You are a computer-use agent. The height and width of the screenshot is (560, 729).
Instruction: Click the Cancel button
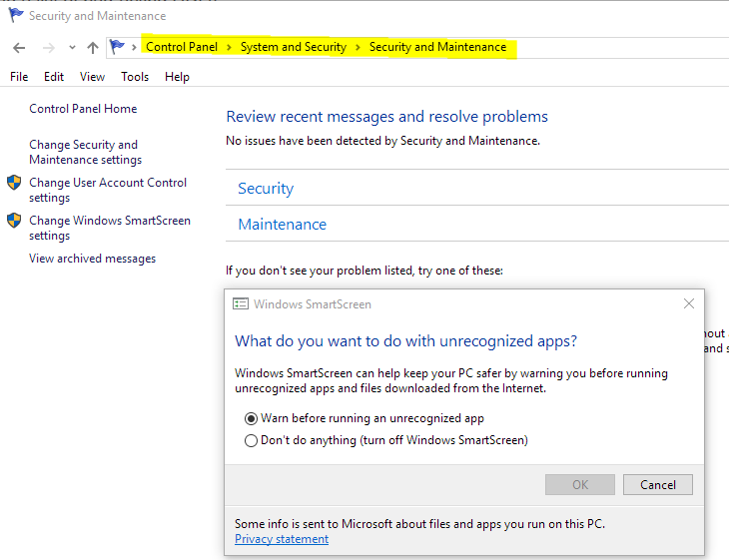pos(657,485)
